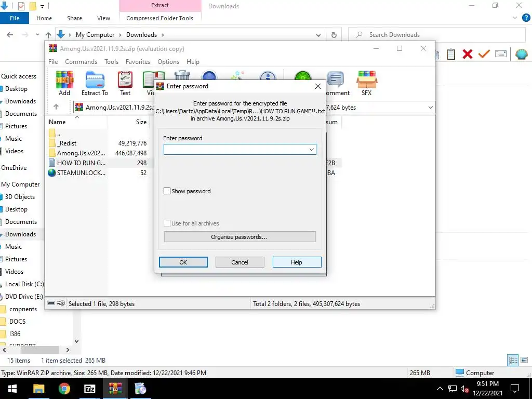Open the WinRAR Options menu
The image size is (532, 399).
pyautogui.click(x=168, y=62)
